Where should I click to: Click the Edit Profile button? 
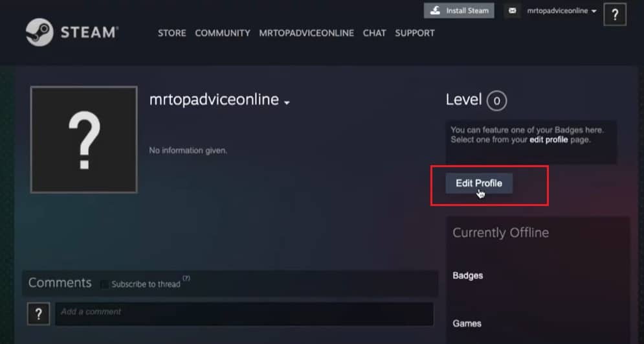click(479, 183)
